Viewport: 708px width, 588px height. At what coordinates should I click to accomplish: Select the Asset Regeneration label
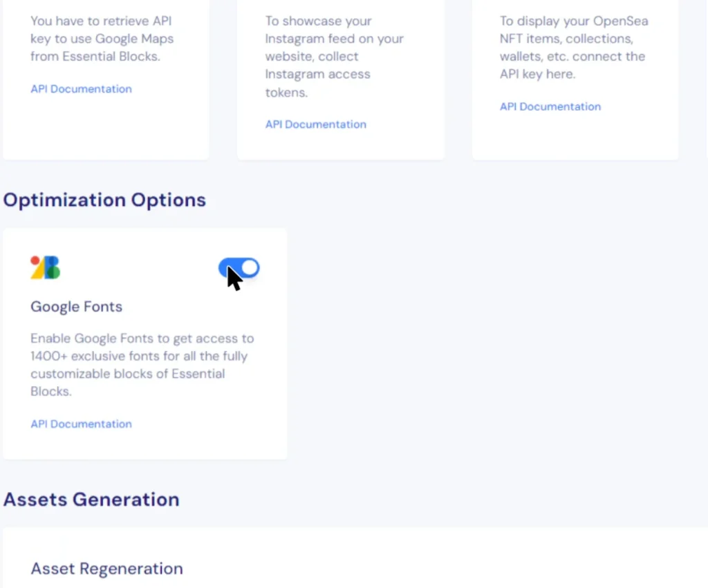click(106, 568)
